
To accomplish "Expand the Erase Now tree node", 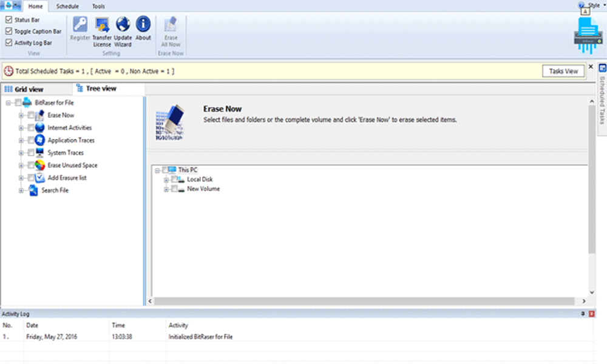I will pyautogui.click(x=21, y=115).
